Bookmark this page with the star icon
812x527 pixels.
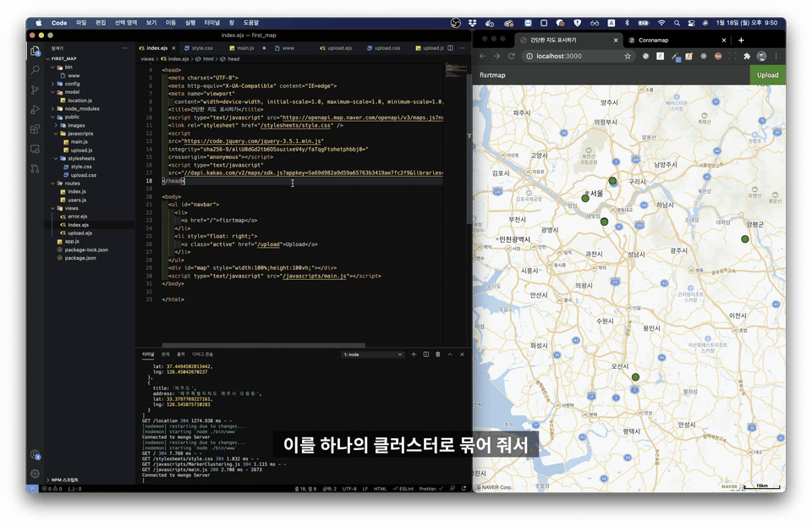[628, 57]
